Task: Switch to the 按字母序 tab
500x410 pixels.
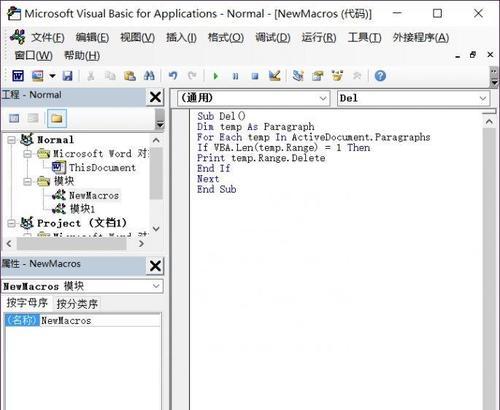Action: point(27,303)
